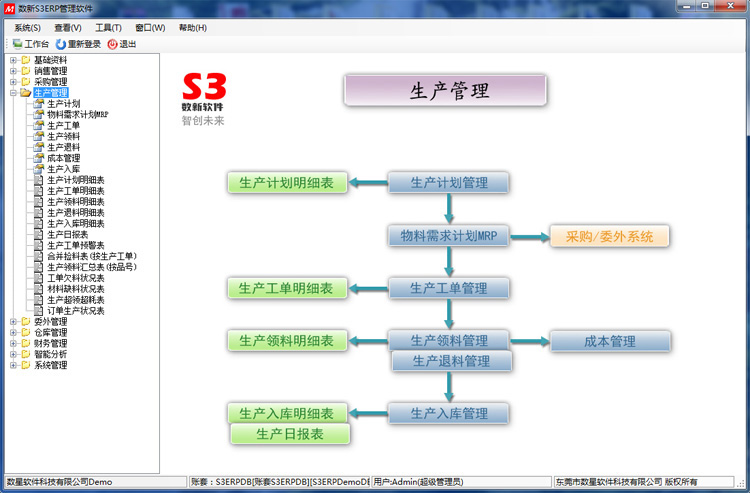750x493 pixels.
Task: Click the 生产工单管理 flowchart button
Action: click(x=449, y=288)
